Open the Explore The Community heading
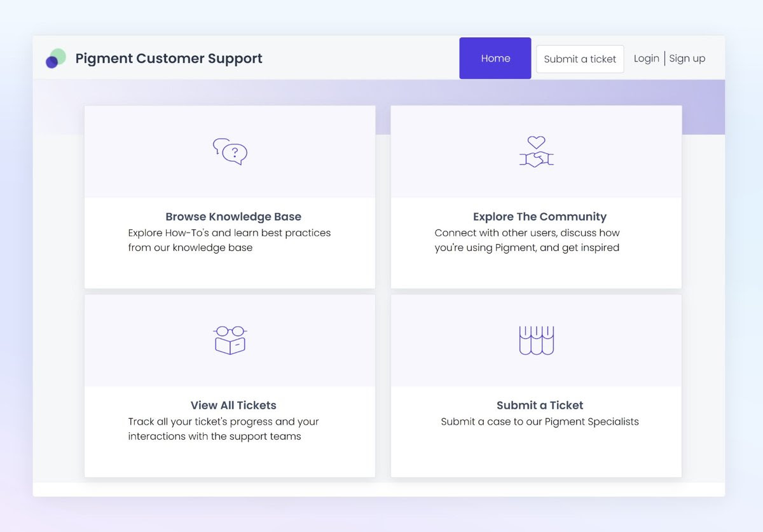The image size is (763, 532). pos(540,217)
